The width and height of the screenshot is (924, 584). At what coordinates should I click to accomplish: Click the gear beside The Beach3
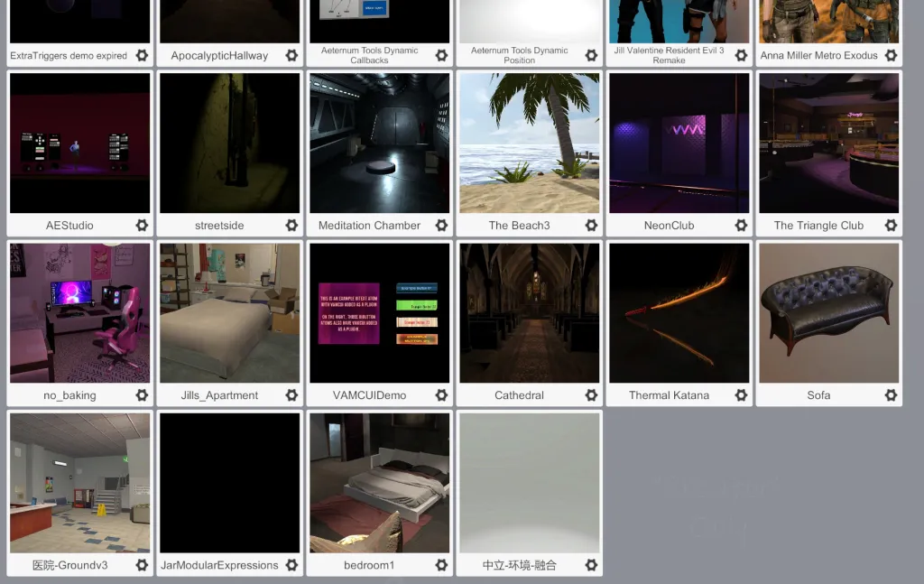[x=591, y=225]
